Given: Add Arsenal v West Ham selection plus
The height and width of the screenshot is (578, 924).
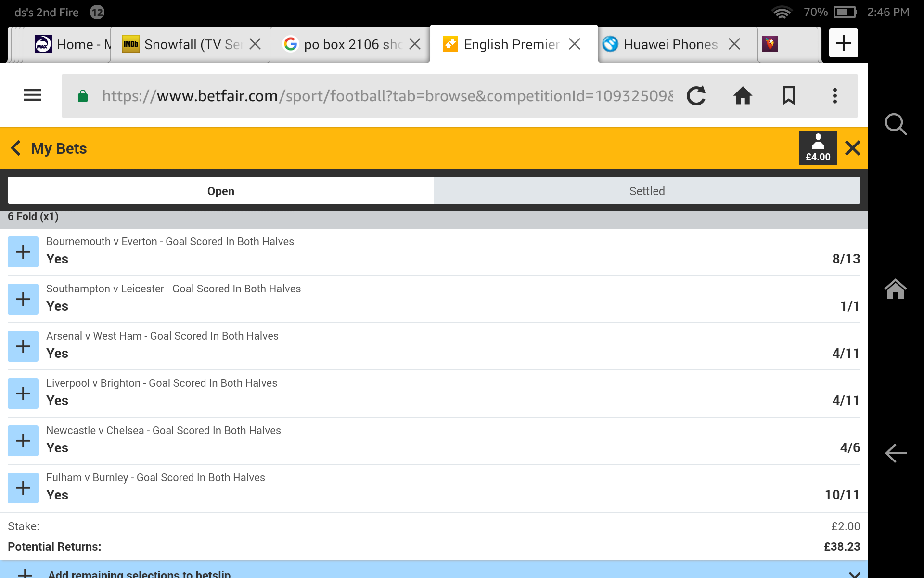Looking at the screenshot, I should tap(23, 346).
